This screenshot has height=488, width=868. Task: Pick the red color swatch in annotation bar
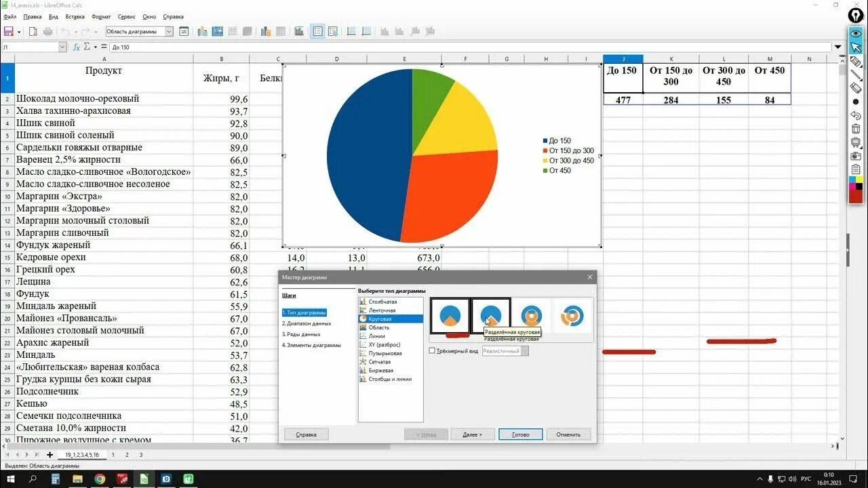point(856,197)
